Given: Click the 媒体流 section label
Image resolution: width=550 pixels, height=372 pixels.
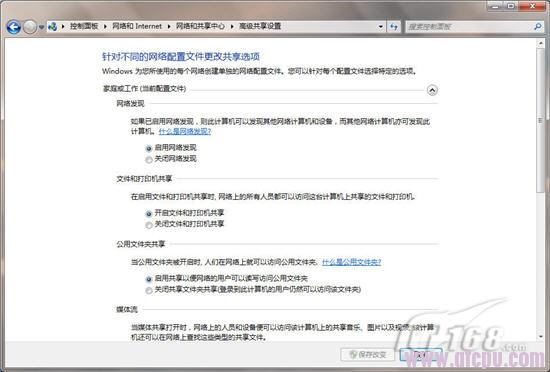Looking at the screenshot, I should tap(127, 309).
